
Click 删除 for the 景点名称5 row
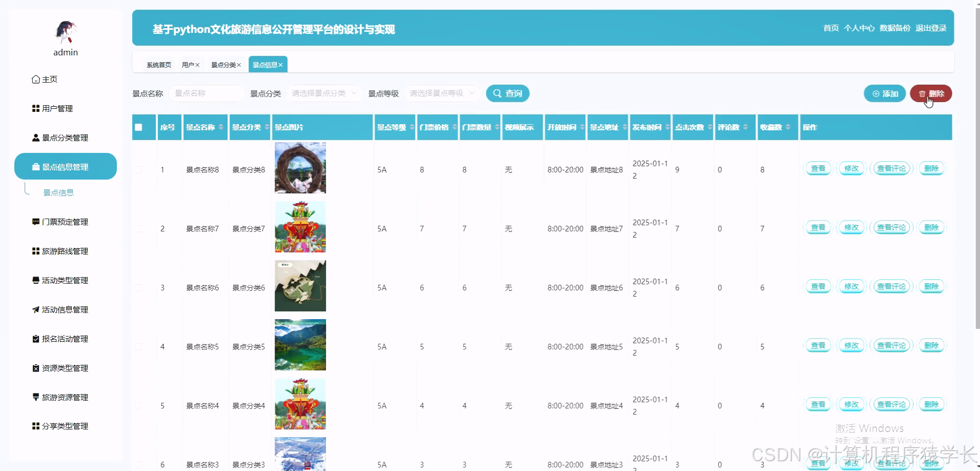point(931,345)
